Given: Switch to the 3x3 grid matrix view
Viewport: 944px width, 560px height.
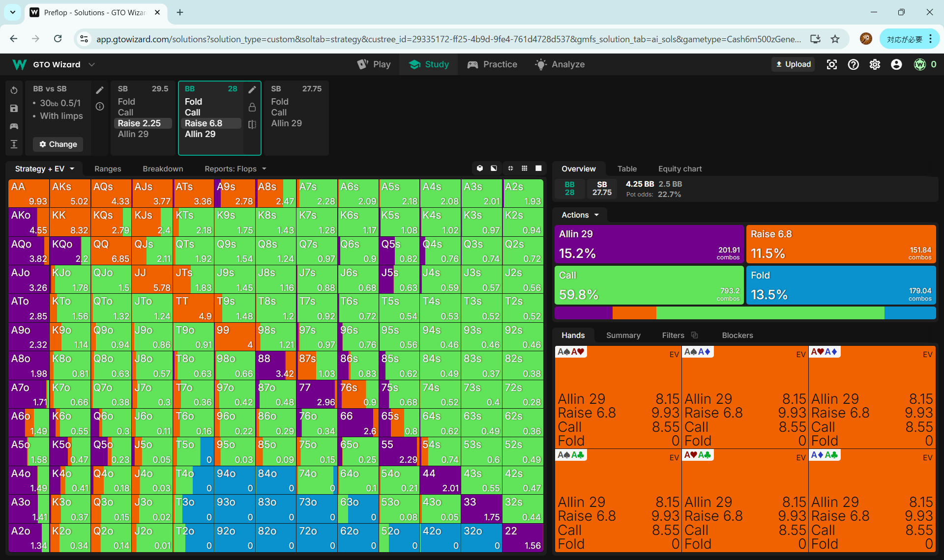Looking at the screenshot, I should click(x=525, y=168).
